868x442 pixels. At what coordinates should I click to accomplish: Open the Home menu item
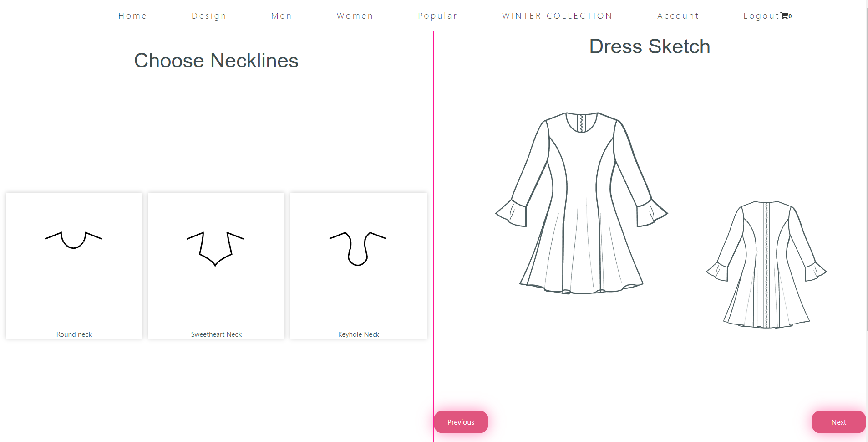(x=132, y=15)
